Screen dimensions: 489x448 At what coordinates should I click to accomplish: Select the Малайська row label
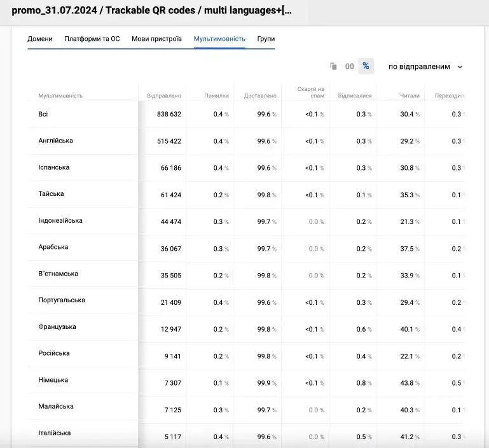click(x=56, y=406)
